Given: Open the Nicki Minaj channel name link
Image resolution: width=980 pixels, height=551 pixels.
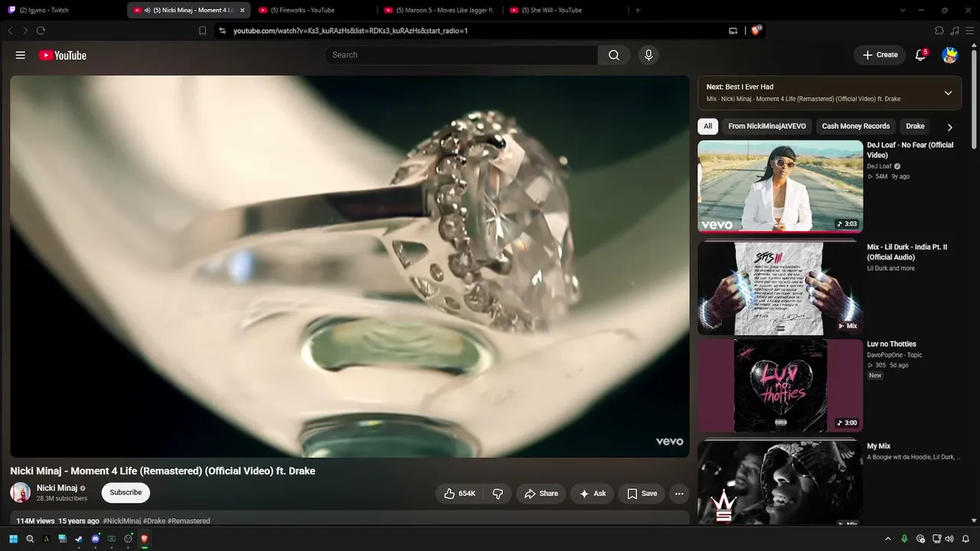Looking at the screenshot, I should click(57, 488).
